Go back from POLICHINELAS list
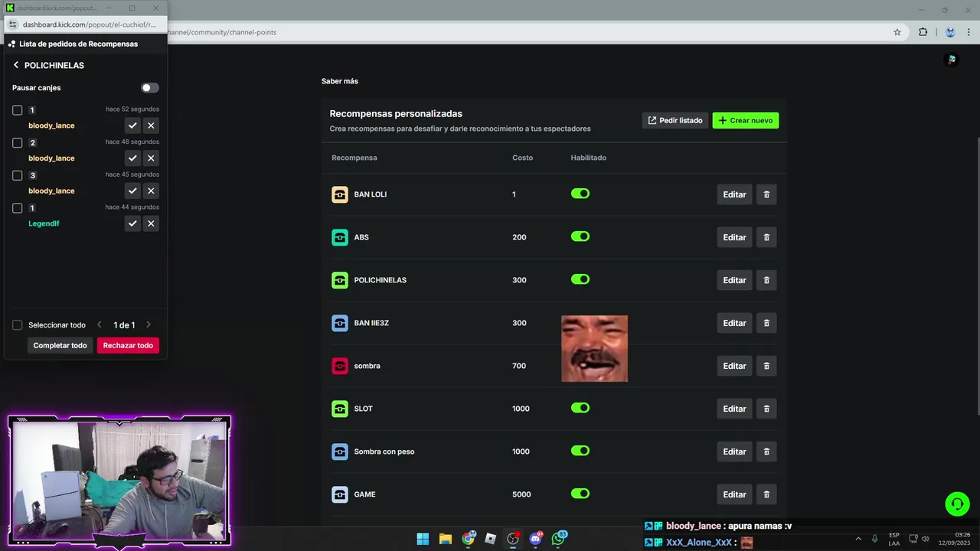Image resolution: width=980 pixels, height=551 pixels. click(x=16, y=65)
